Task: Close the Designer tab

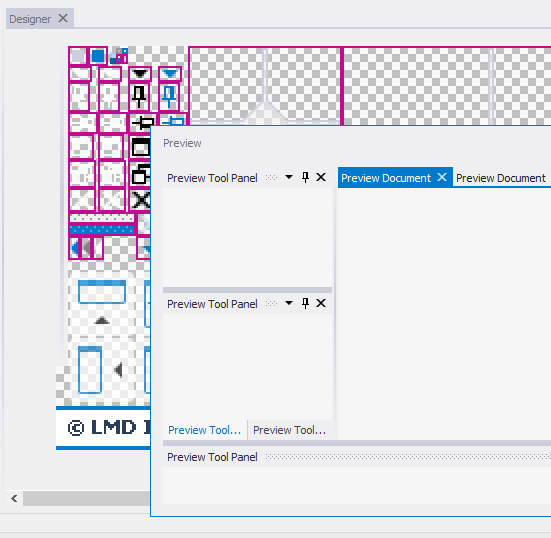Action: coord(63,18)
